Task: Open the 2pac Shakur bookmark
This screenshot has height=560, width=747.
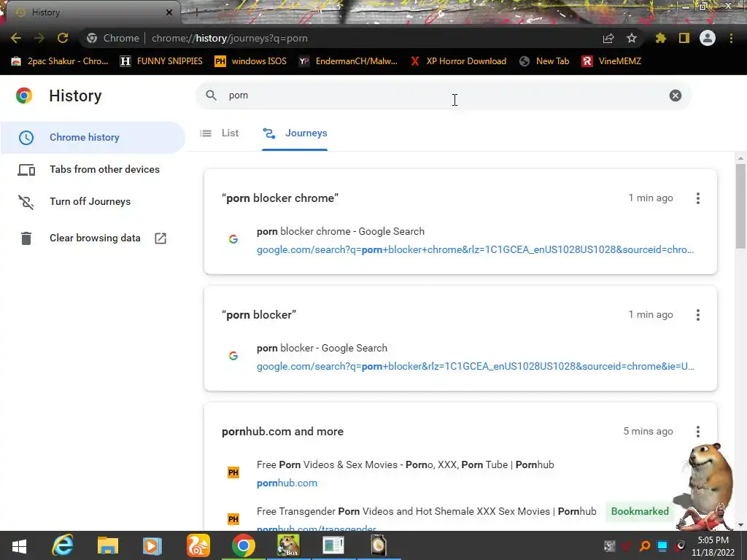Action: coord(60,61)
